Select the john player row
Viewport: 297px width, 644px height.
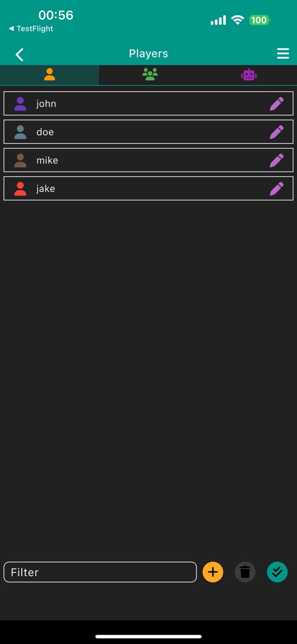tap(148, 104)
